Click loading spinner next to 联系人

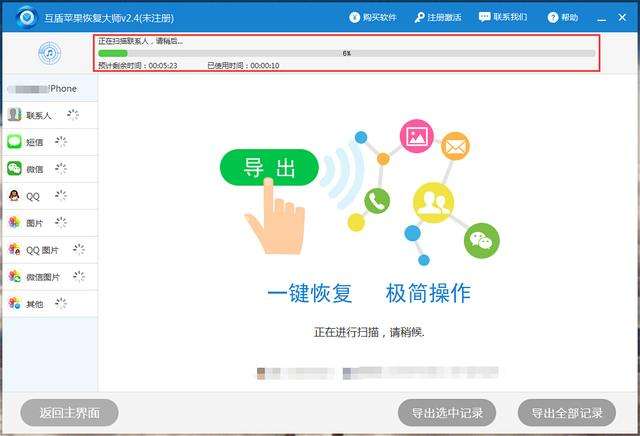click(73, 115)
